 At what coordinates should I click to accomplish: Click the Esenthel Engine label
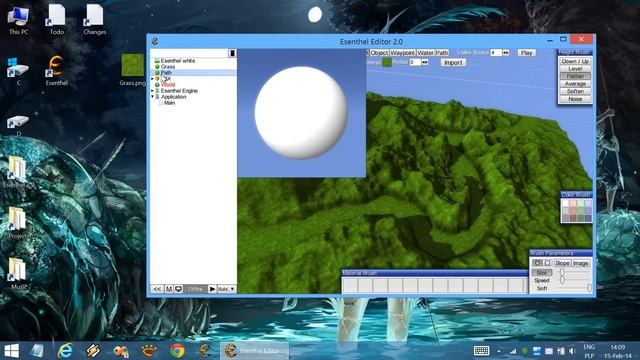tap(179, 91)
